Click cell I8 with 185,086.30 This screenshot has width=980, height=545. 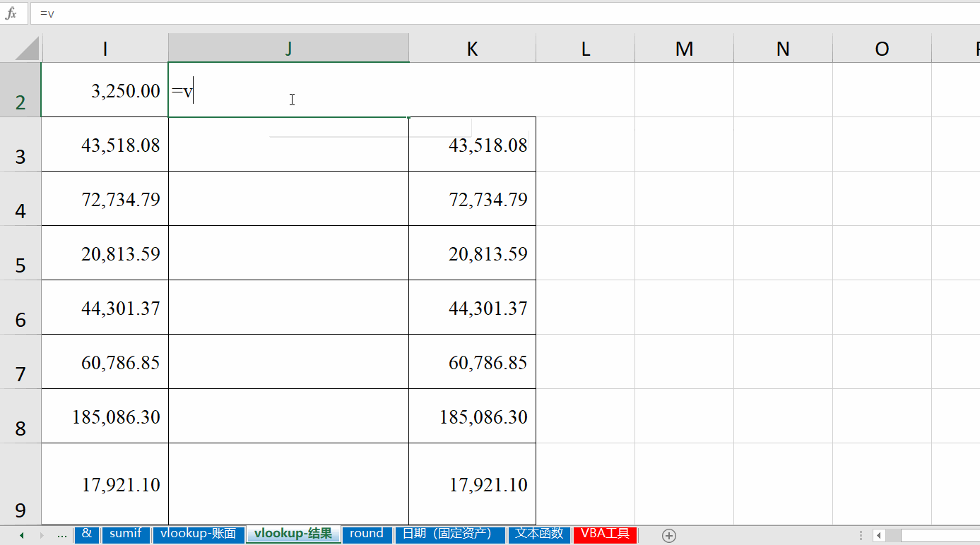[105, 416]
